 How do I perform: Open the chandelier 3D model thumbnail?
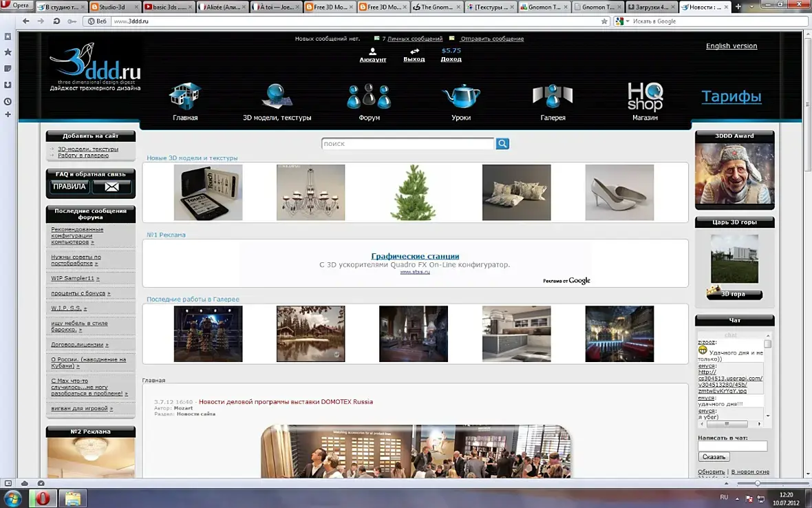tap(311, 192)
